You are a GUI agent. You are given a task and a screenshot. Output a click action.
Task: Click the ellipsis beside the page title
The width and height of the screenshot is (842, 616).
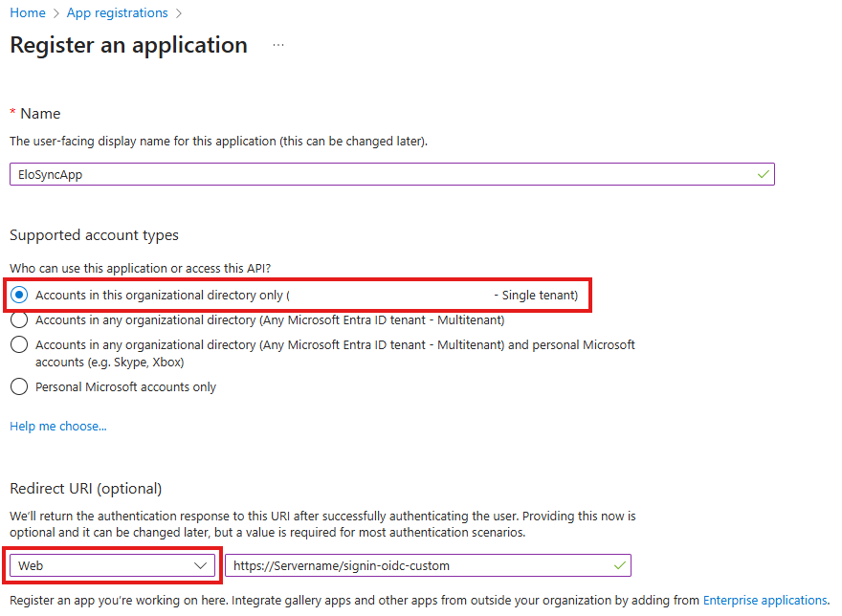[277, 45]
